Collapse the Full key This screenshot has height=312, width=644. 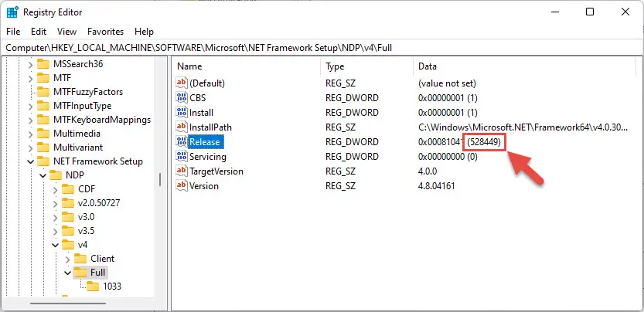68,273
